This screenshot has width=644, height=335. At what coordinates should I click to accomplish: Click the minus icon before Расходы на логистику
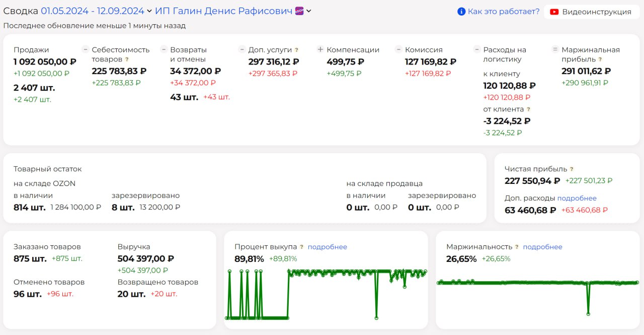476,49
